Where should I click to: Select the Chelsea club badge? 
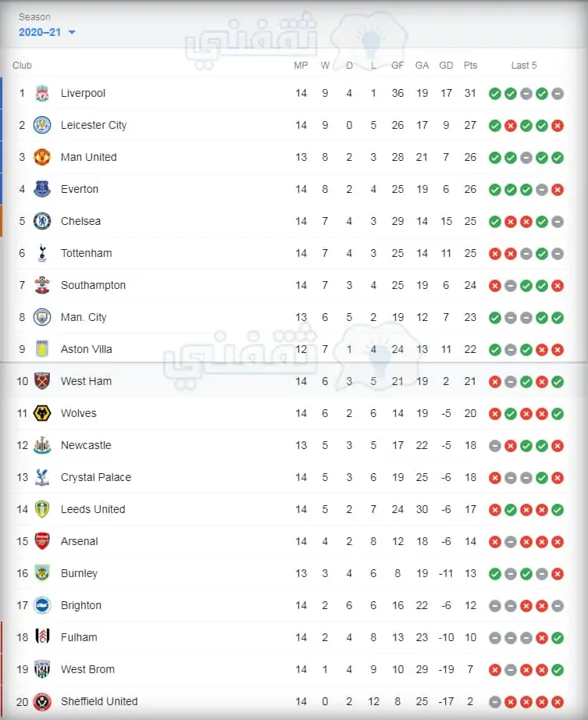pyautogui.click(x=42, y=221)
